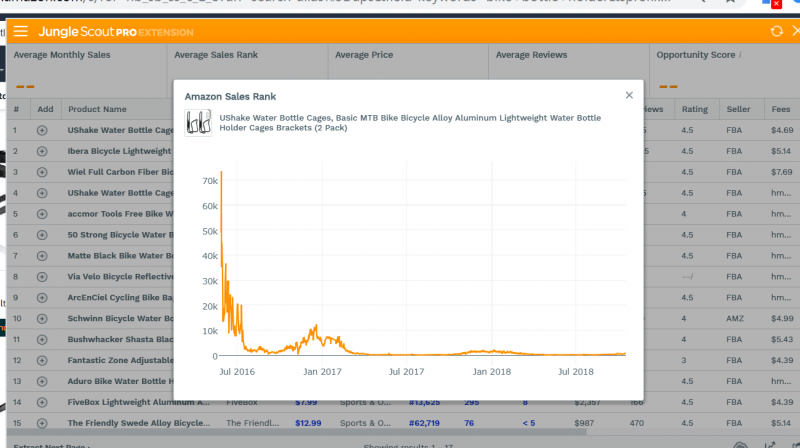Image resolution: width=800 pixels, height=448 pixels.
Task: Click Opportunity Score info icon
Action: click(x=740, y=55)
